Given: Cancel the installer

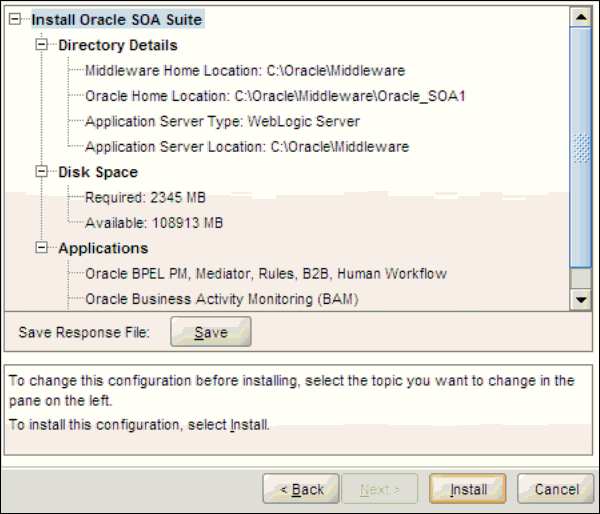Looking at the screenshot, I should [556, 489].
